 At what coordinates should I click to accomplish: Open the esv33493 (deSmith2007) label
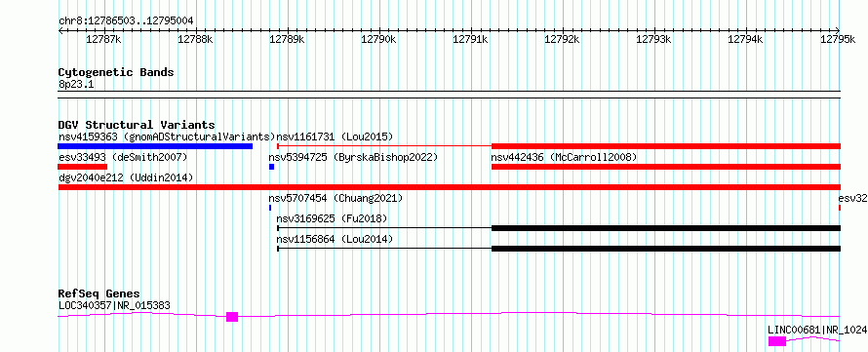click(123, 157)
